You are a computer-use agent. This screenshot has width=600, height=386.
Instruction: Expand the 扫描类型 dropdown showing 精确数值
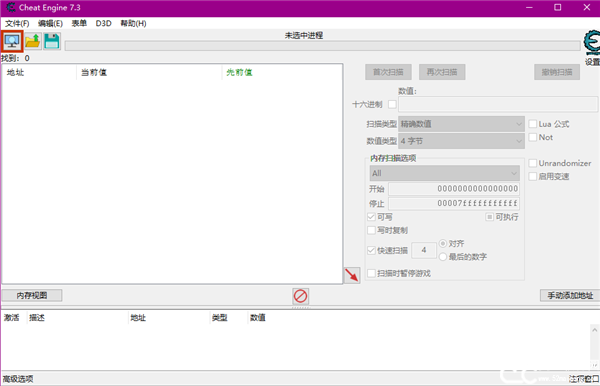click(461, 124)
